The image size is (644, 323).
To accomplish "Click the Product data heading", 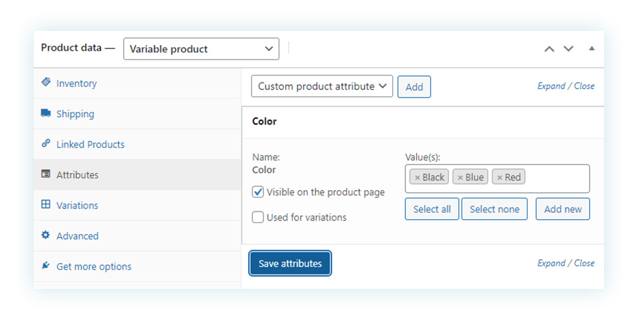I will (x=71, y=48).
